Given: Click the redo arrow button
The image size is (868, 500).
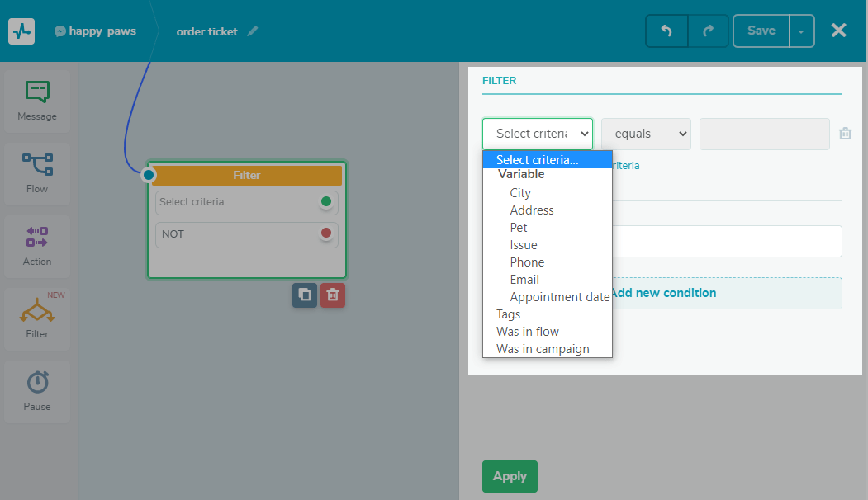Looking at the screenshot, I should click(708, 31).
